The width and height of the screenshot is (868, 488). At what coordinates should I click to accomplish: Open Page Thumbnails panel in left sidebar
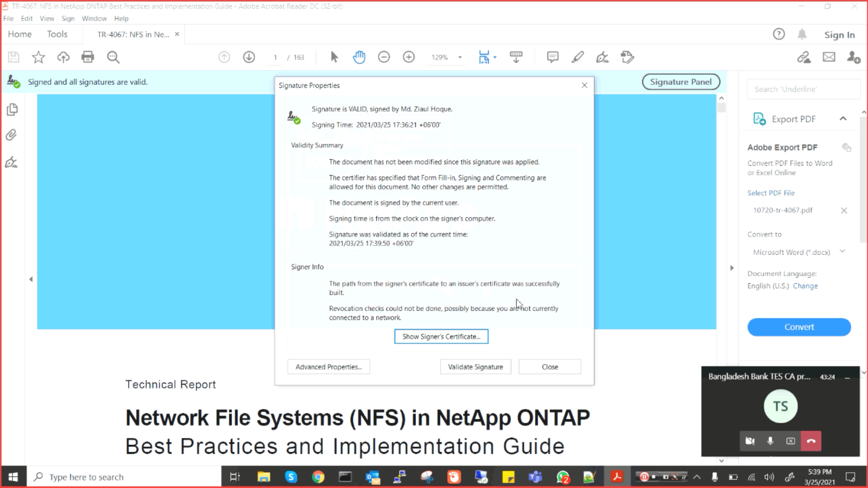coord(12,109)
